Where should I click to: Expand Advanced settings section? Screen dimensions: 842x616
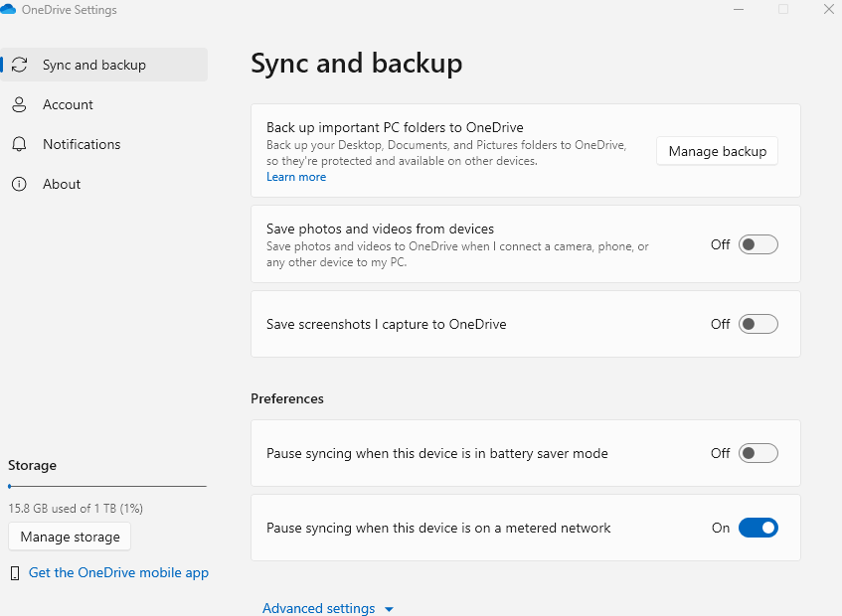318,608
